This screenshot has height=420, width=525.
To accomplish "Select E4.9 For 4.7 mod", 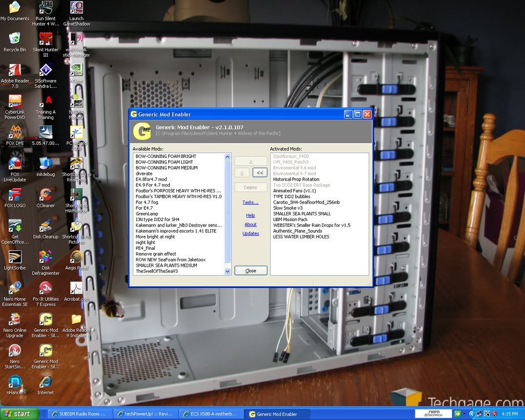I will (153, 185).
